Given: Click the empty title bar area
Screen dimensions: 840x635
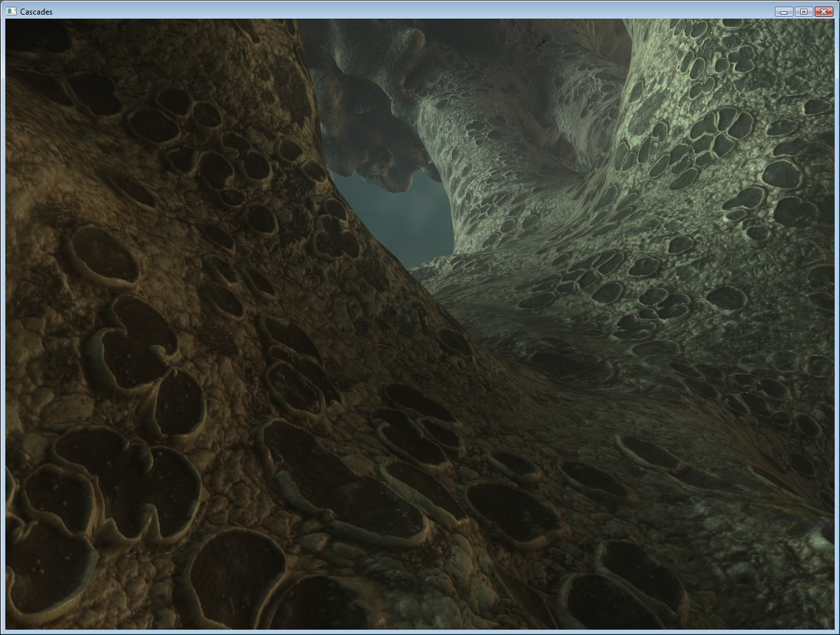Looking at the screenshot, I should pos(399,11).
